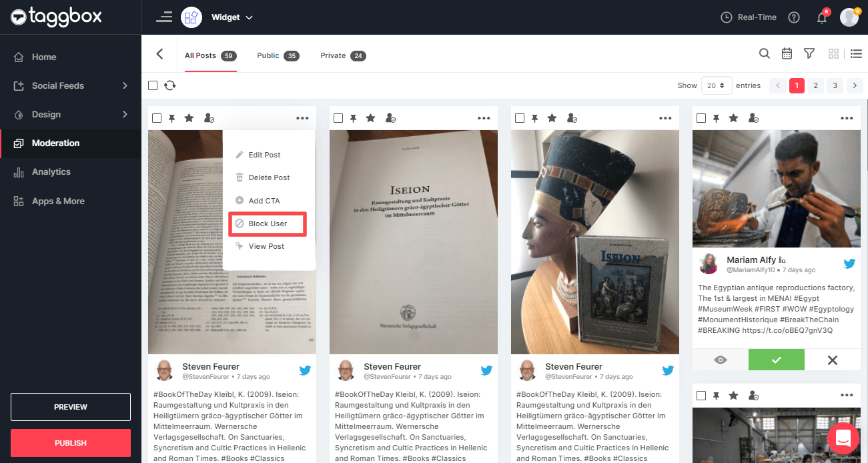Toggle visibility eye on Mariam Alfy post
The image size is (868, 463).
point(721,360)
